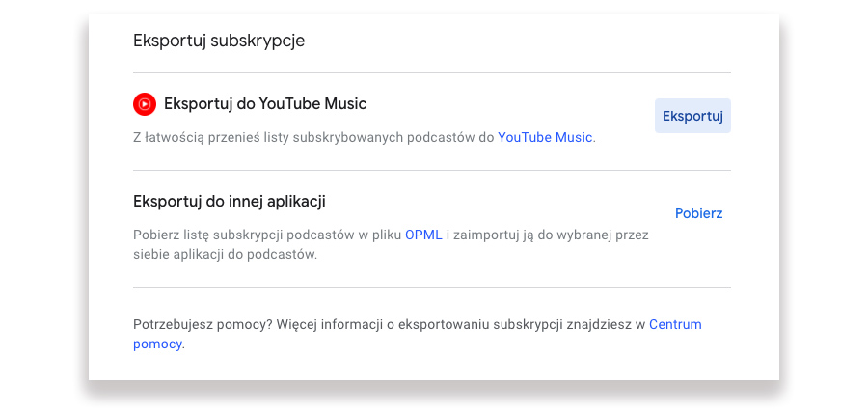Click the "Potrzebujesz pomocy?" question text
This screenshot has height=414, width=868.
coord(203,324)
